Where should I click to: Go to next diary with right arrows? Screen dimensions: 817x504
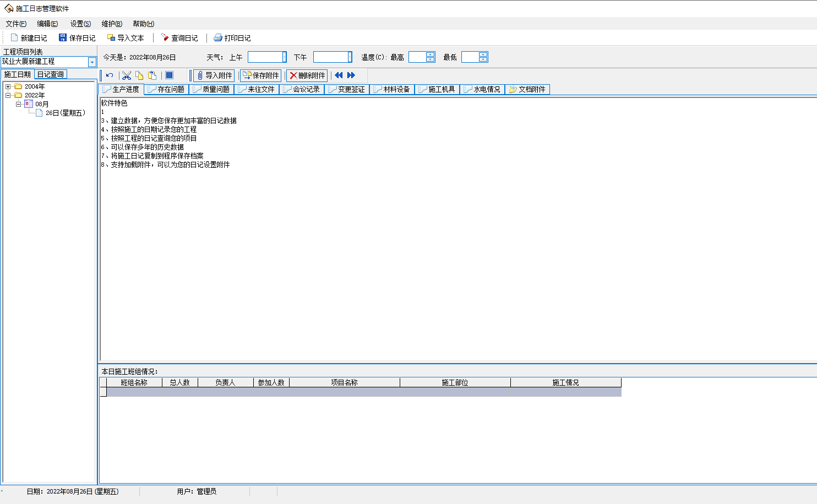(x=351, y=75)
